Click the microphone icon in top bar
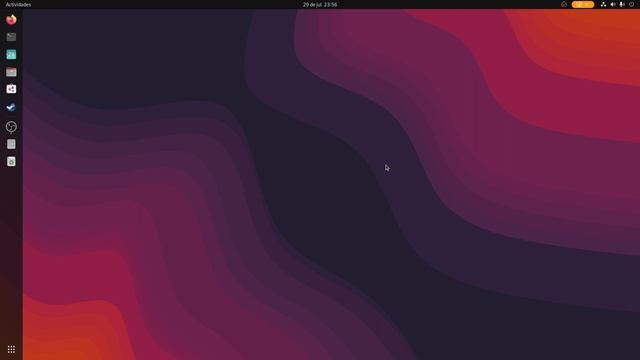This screenshot has width=640, height=360. 622,4
